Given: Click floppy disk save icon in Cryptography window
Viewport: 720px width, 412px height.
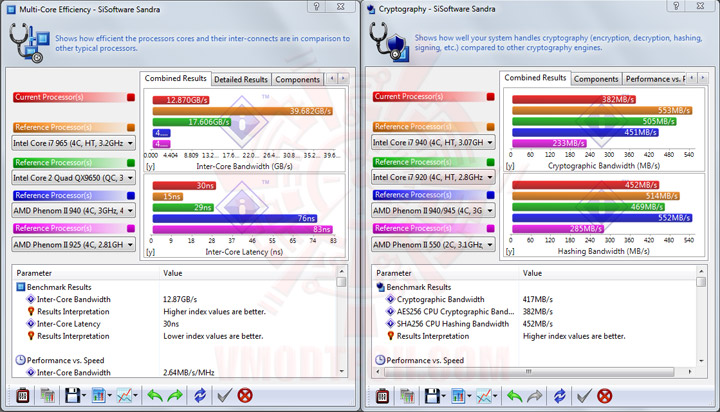Looking at the screenshot, I should pyautogui.click(x=432, y=396).
